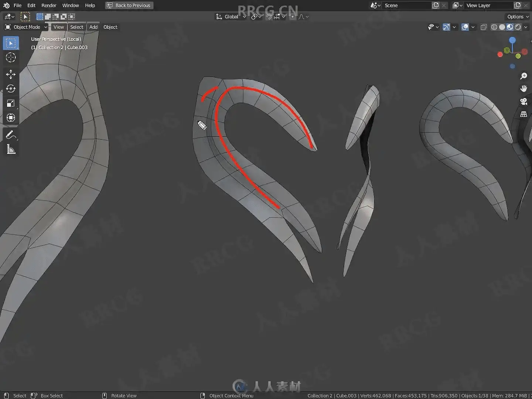Image resolution: width=532 pixels, height=399 pixels.
Task: Open the Help menu
Action: (x=90, y=6)
